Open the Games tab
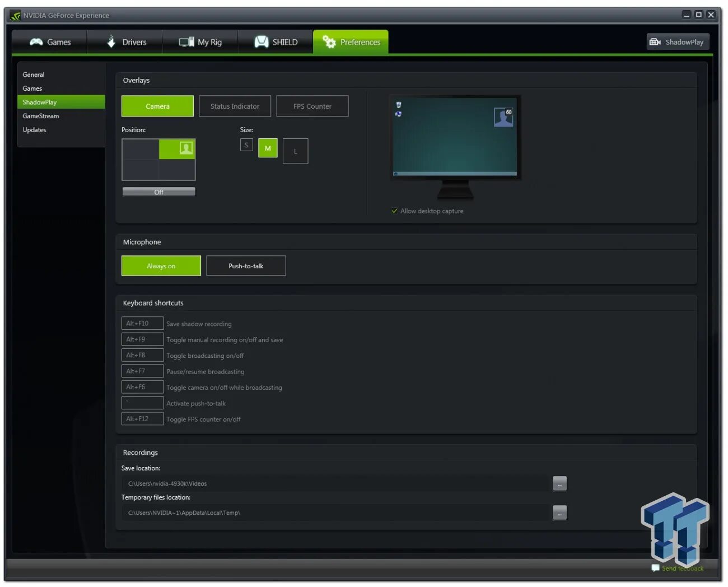 [x=50, y=42]
